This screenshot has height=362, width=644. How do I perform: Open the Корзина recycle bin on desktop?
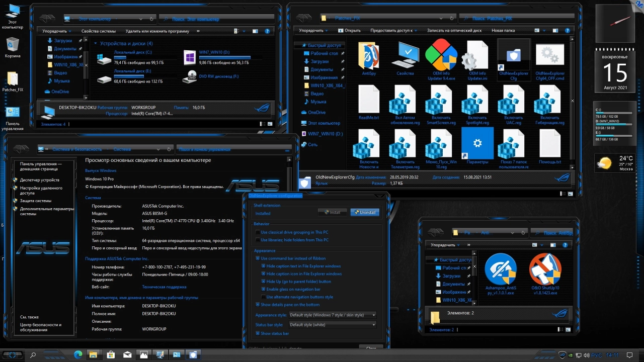coord(13,48)
